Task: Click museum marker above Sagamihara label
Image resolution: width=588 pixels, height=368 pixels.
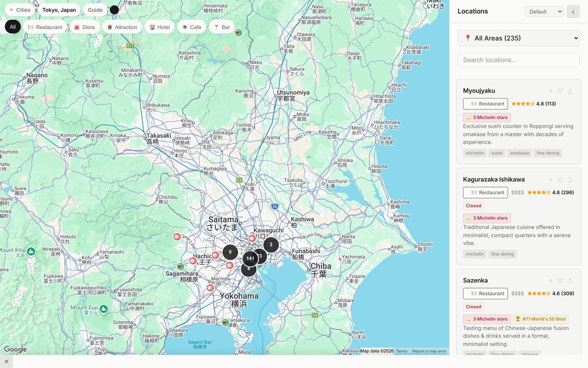Action: pyautogui.click(x=180, y=266)
